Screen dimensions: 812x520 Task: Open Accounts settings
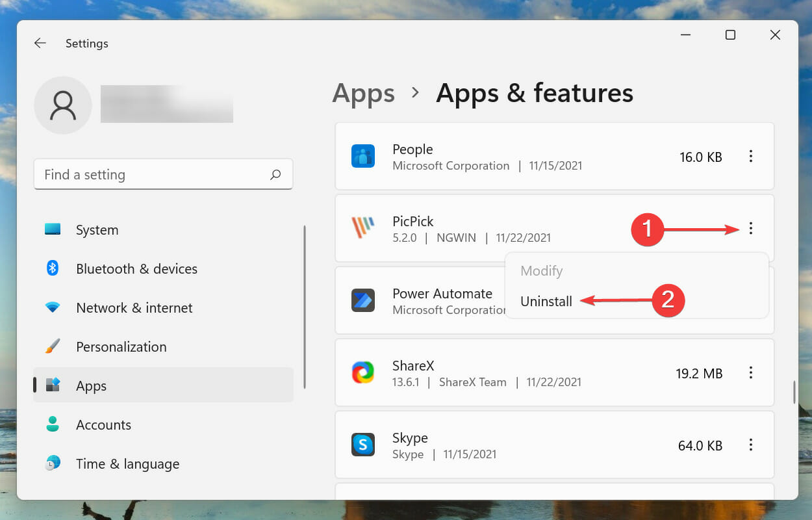163,424
